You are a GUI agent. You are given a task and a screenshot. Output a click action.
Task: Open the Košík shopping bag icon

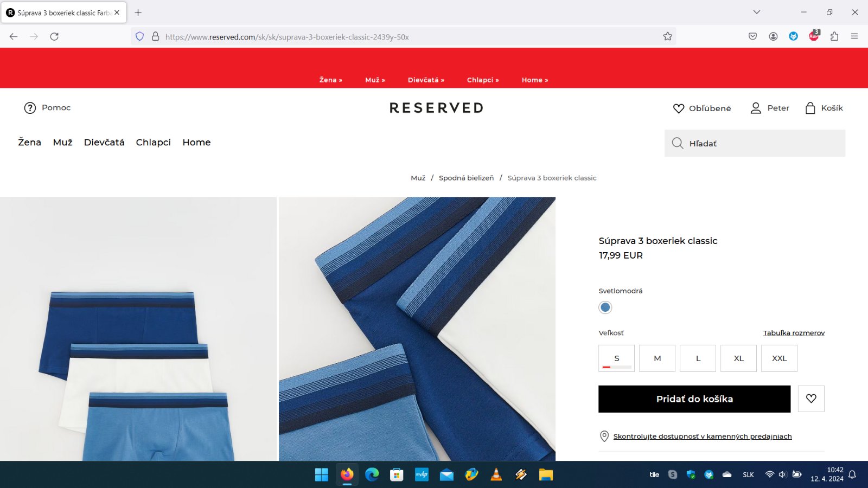coord(810,108)
